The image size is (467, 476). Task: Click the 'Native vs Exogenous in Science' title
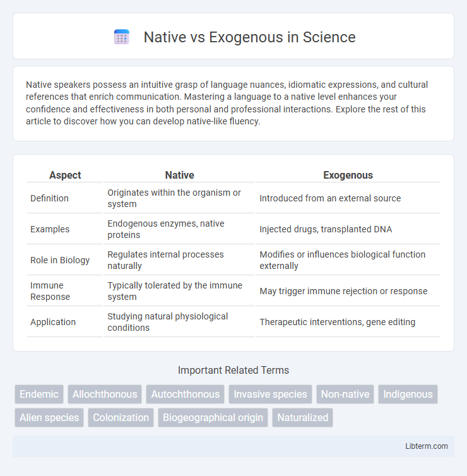tap(249, 37)
